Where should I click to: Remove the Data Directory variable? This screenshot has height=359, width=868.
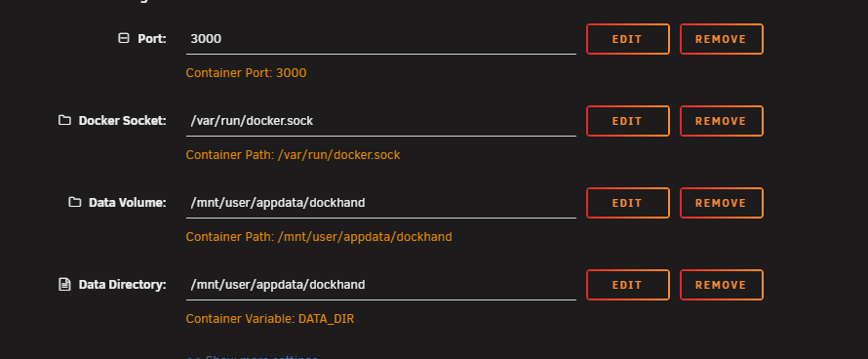point(722,285)
